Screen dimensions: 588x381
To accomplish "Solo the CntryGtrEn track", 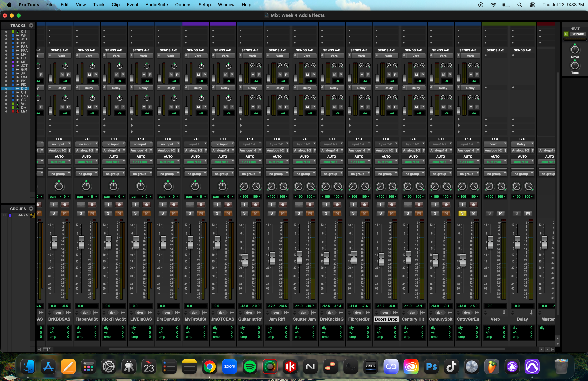I will coord(462,213).
